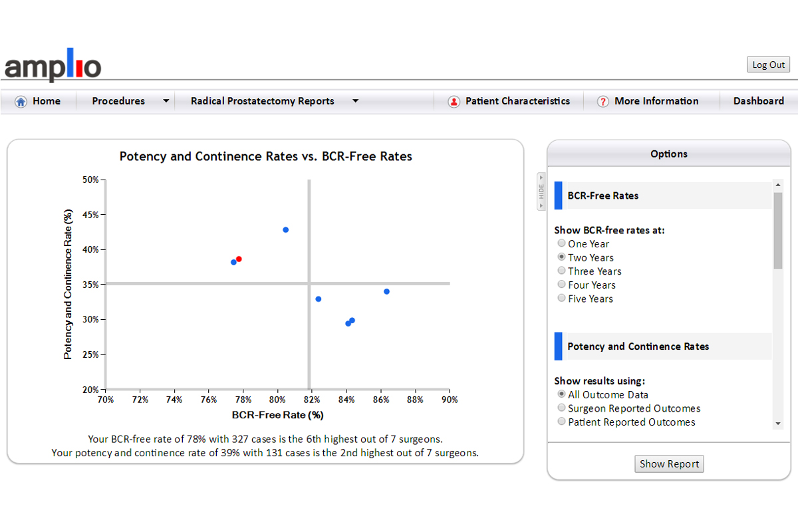The image size is (798, 532).
Task: Click the Patient Characteristics person icon
Action: 454,102
